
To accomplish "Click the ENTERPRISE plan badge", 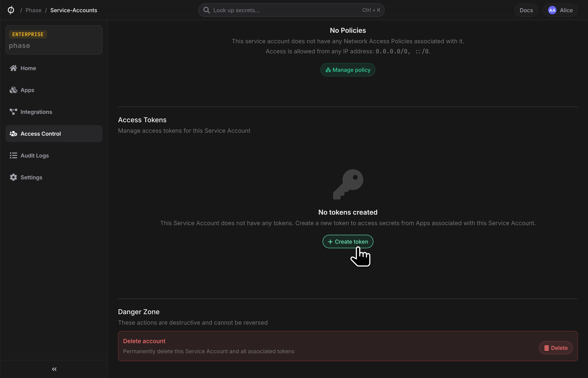I will [x=28, y=34].
